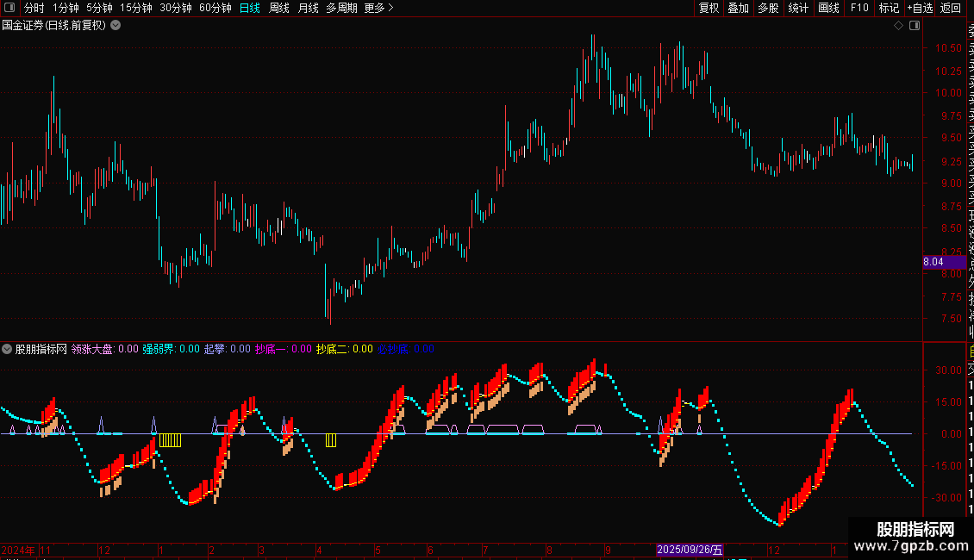Select the 1分钟 period
This screenshot has width=974, height=560.
click(66, 8)
